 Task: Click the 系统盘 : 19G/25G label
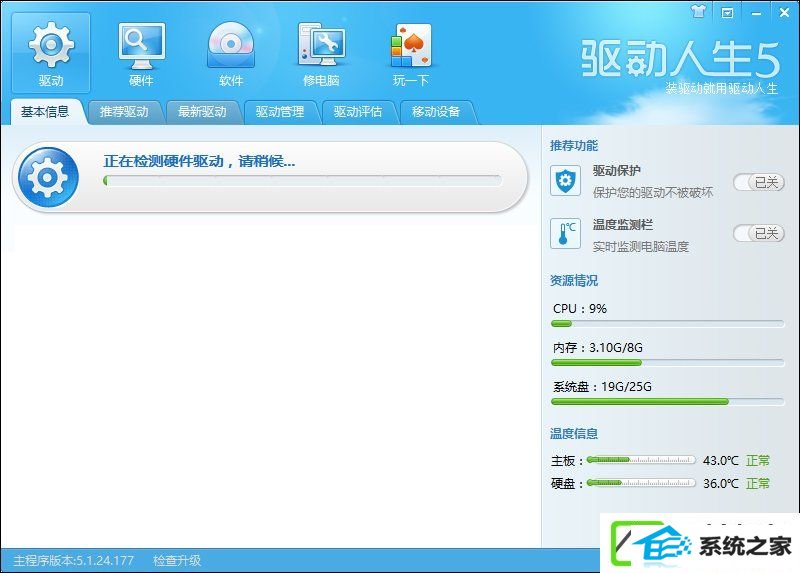[x=602, y=387]
